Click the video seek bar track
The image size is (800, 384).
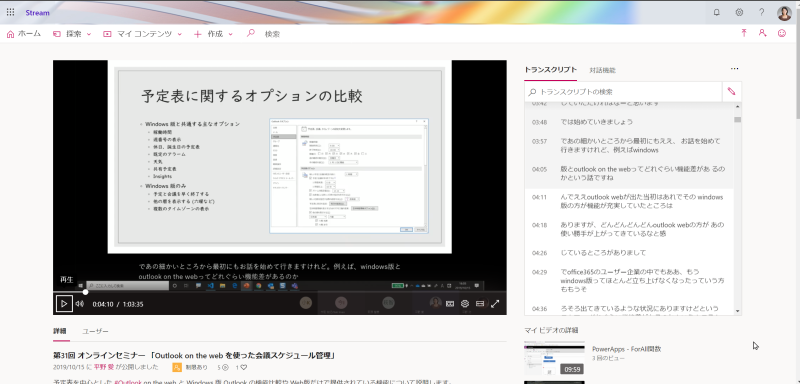click(x=280, y=292)
